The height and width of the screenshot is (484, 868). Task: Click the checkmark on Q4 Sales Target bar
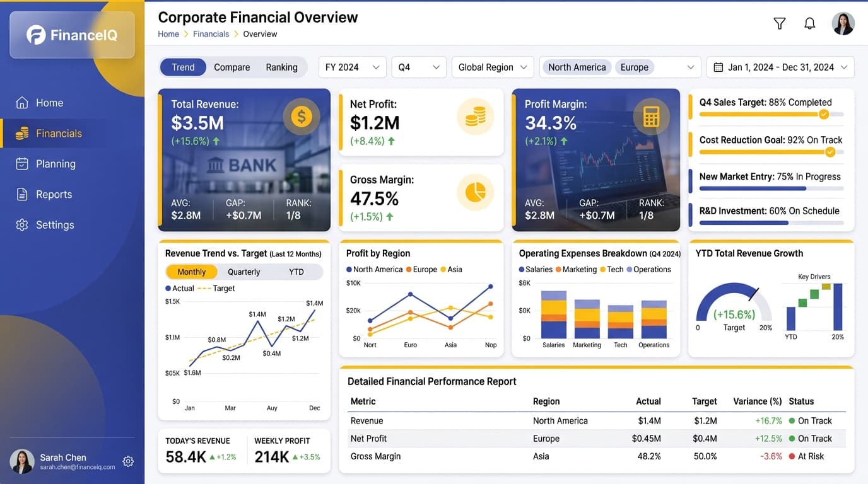coord(823,115)
